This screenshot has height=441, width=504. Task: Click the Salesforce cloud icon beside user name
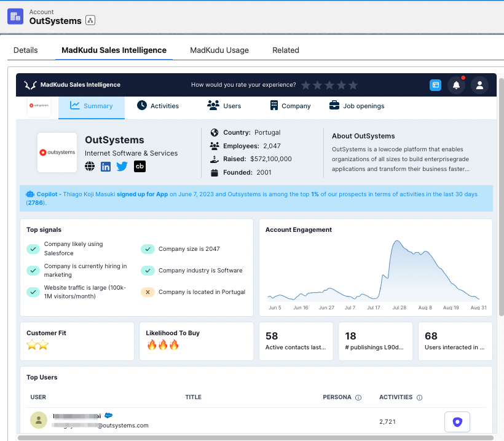(109, 415)
